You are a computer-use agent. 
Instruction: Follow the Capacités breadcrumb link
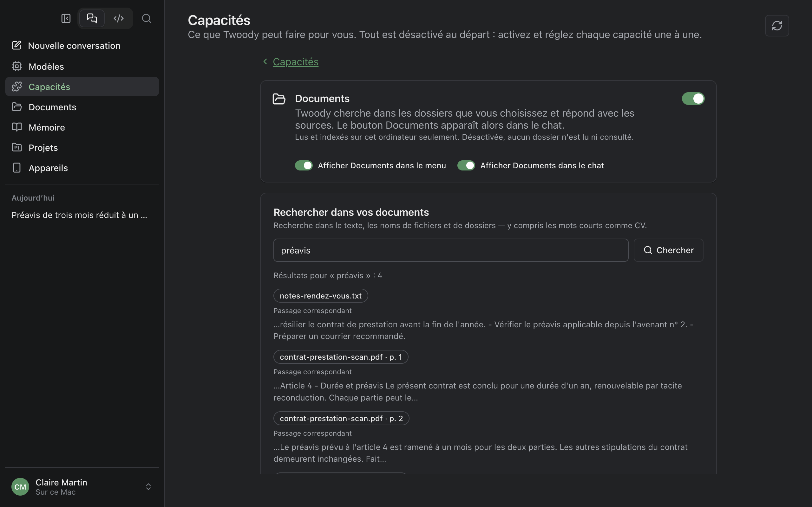[295, 62]
